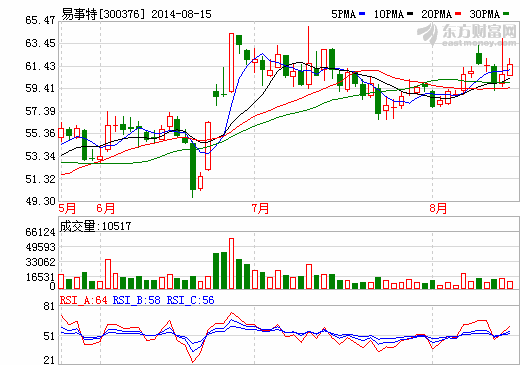The image size is (520, 365).
Task: Click the 33062 volume axis label
Action: pyautogui.click(x=40, y=262)
